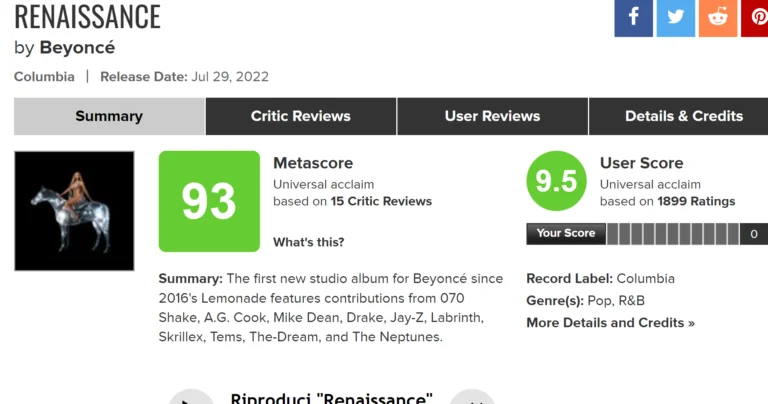Go to the User Reviews tab

pyautogui.click(x=492, y=116)
